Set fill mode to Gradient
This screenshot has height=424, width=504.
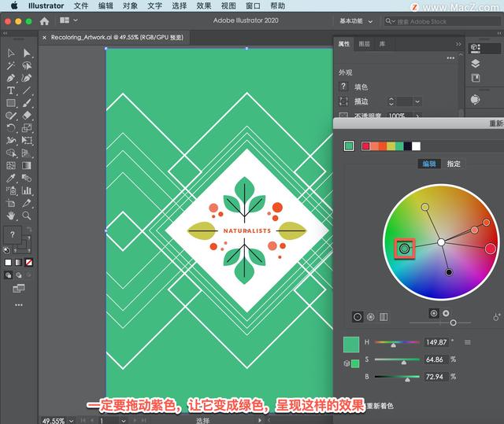click(x=18, y=263)
